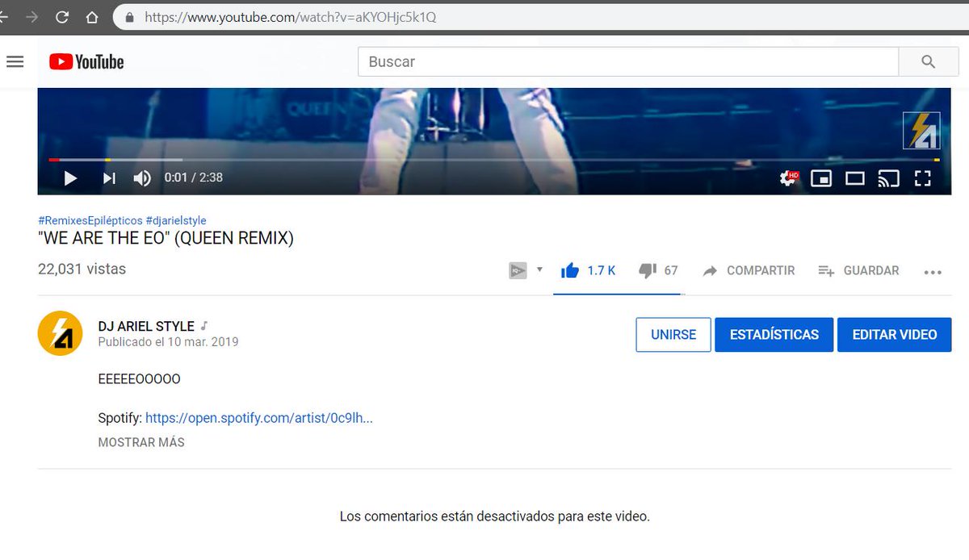Click EDITAR VIDEO button
969x560 pixels.
point(895,335)
